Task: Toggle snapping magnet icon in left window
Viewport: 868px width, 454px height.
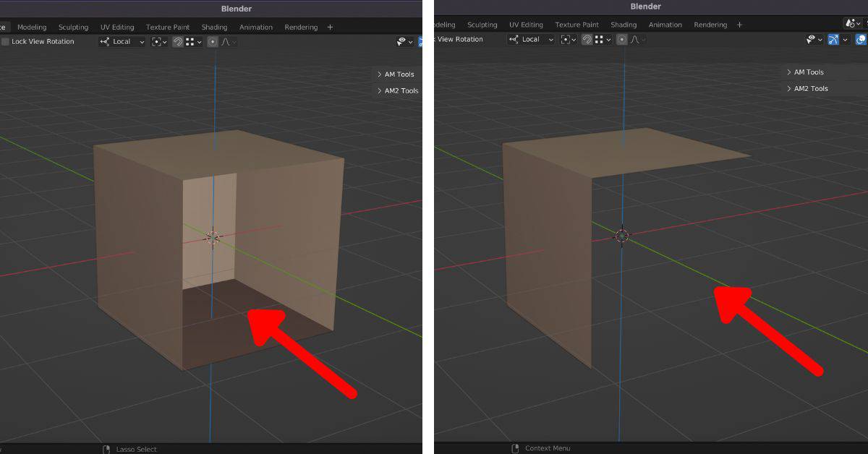Action: coord(177,42)
